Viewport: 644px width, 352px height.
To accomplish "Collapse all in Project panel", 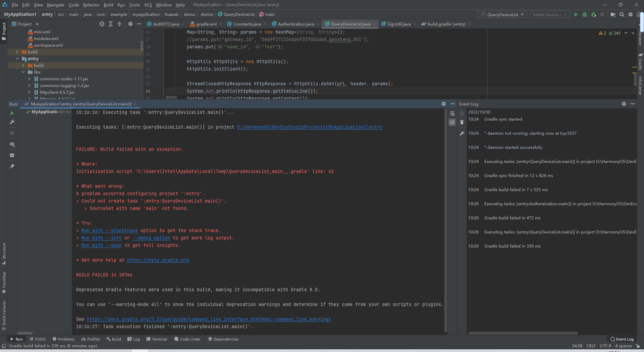I will (x=119, y=24).
